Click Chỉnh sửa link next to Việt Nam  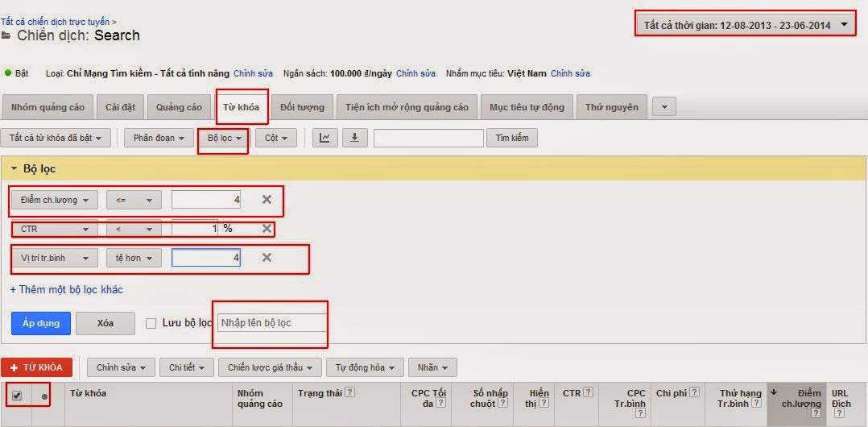(x=570, y=73)
